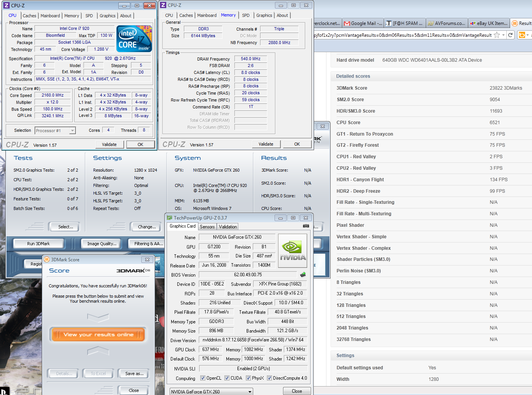This screenshot has height=395, width=532.
Task: Click Validate in the CPU-Z CPU window
Action: tap(109, 144)
